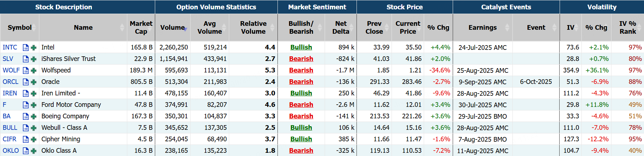
Task: Click the green plus icon for OKLO
Action: tap(34, 151)
